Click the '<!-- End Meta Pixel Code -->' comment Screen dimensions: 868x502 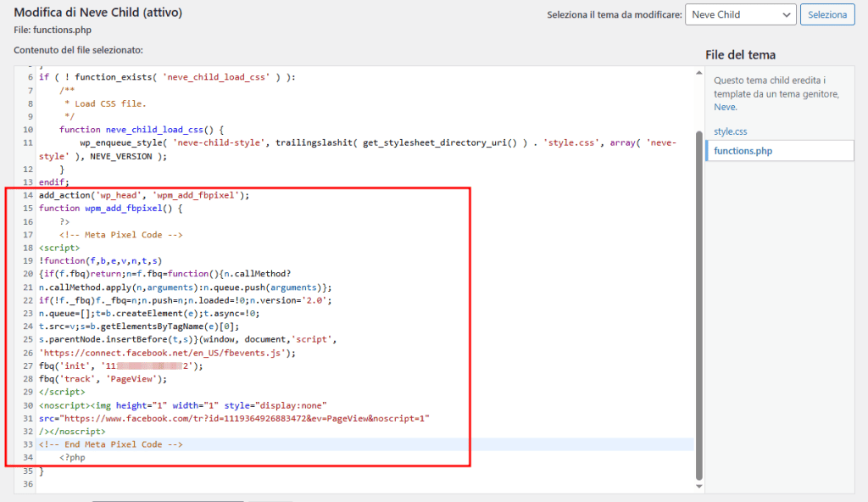coord(111,444)
